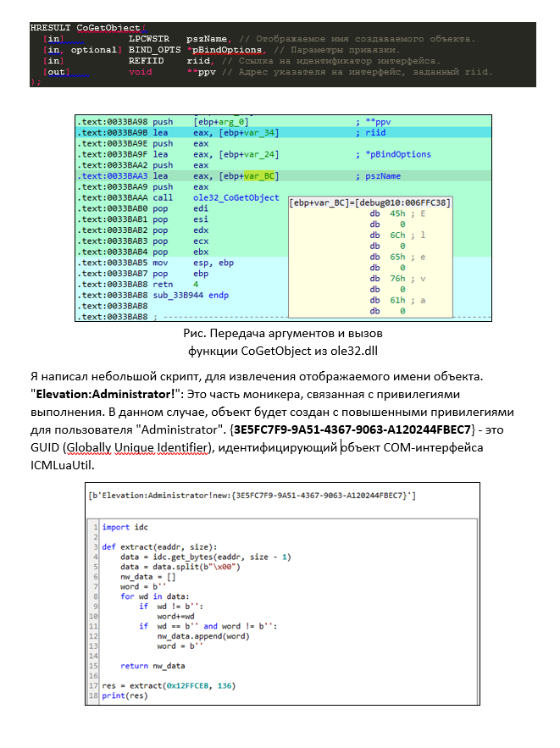Click the 'word+=wd' code line
Screen dimensions: 560x748
[175, 617]
